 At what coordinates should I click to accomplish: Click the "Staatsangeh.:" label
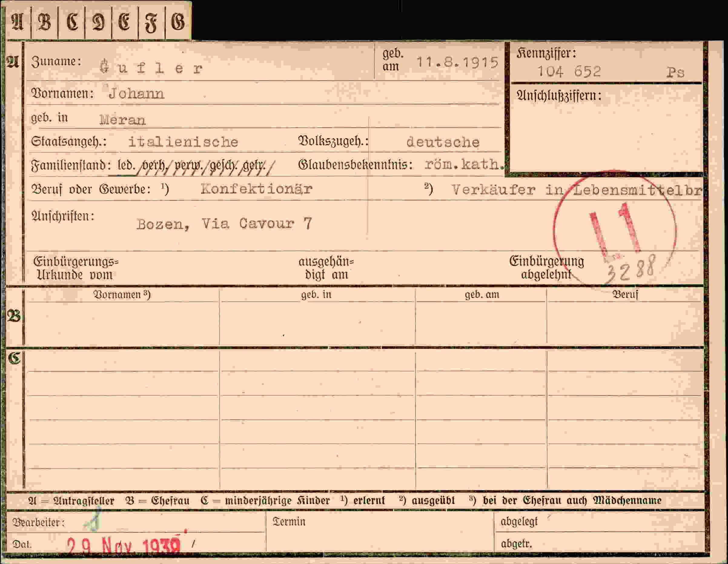(x=69, y=142)
